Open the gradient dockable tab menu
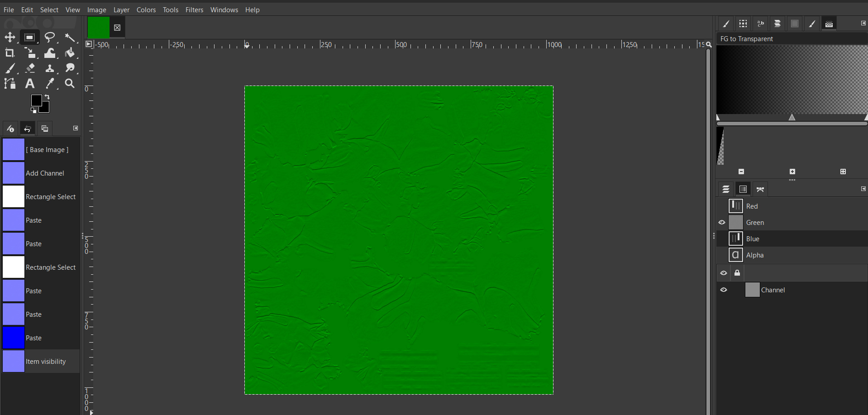 tap(863, 23)
